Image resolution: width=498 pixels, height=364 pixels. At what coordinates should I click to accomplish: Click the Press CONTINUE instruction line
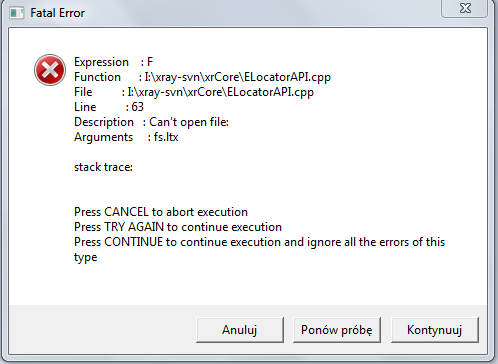(x=259, y=242)
